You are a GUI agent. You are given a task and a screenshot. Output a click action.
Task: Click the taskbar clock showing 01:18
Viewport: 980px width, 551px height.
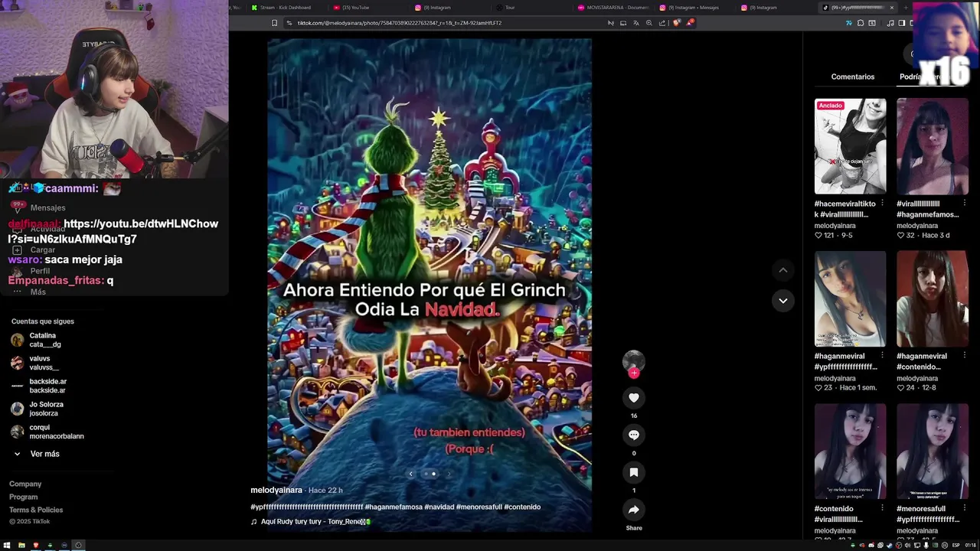[x=971, y=545]
